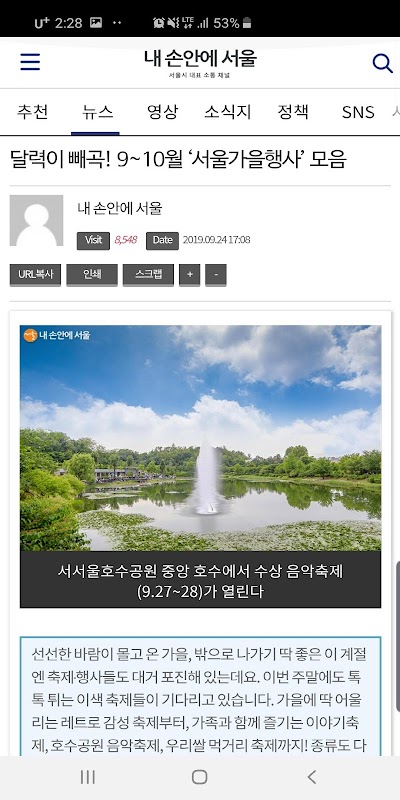This screenshot has width=400, height=800.
Task: Decrease text size with minus button
Action: [x=216, y=274]
